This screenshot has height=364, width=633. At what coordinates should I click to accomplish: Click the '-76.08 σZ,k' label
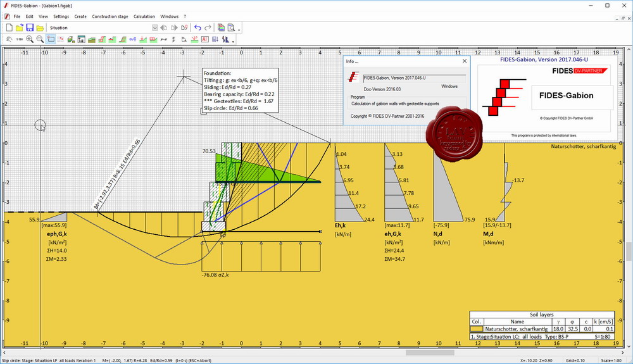(x=215, y=275)
